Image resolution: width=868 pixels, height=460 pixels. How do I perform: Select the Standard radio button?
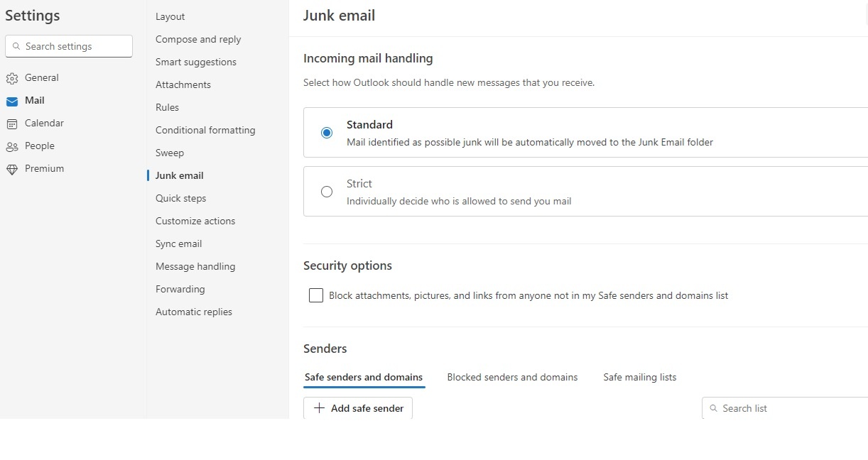tap(327, 133)
